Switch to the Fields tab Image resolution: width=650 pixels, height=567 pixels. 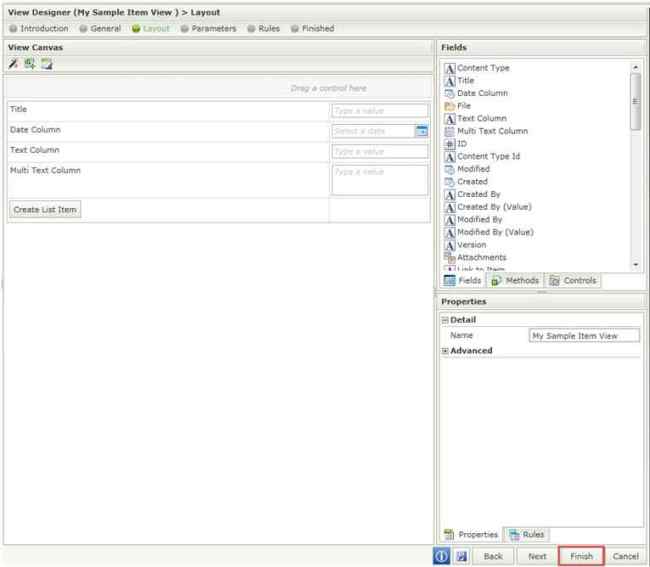pos(462,281)
